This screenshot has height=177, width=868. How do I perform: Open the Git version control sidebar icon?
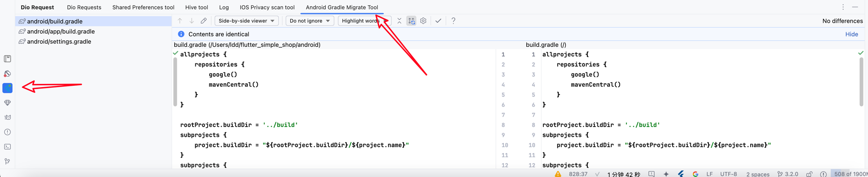[7, 161]
